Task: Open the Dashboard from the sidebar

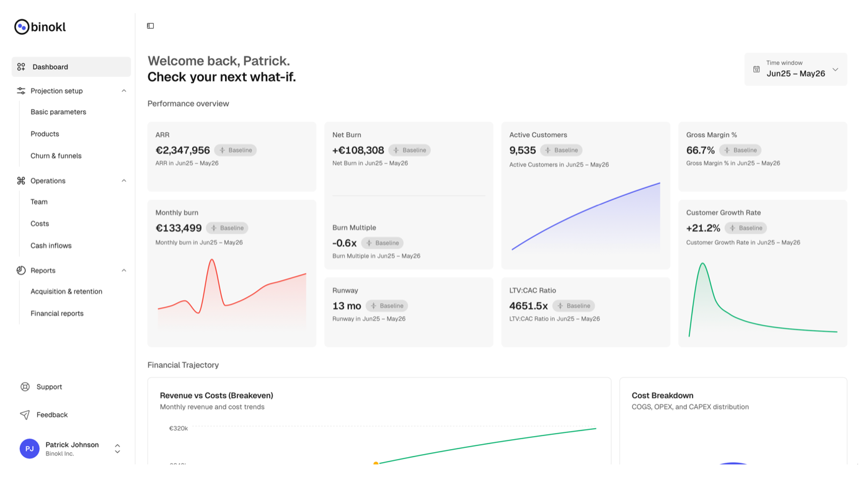Action: (50, 66)
